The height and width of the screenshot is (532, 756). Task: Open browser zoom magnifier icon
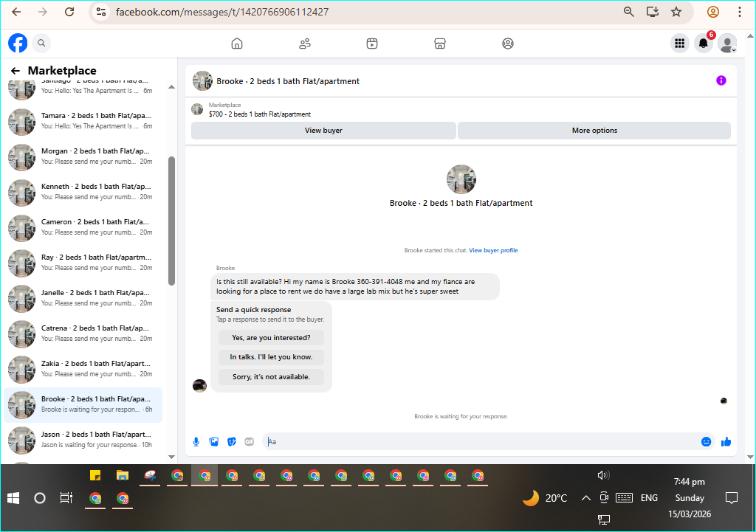[x=629, y=12]
